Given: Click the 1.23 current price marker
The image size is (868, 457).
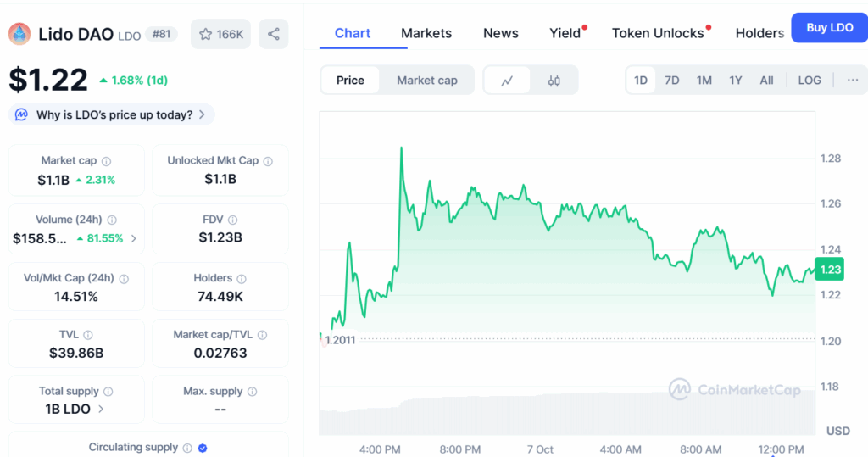Looking at the screenshot, I should 829,268.
